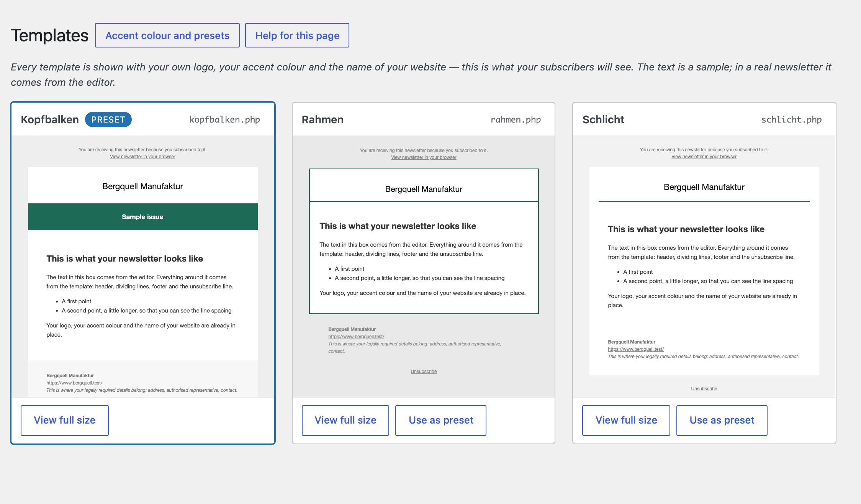Click 'Bergquell Manufaktur' header in Kopfbalken preview
The width and height of the screenshot is (861, 504).
(142, 187)
